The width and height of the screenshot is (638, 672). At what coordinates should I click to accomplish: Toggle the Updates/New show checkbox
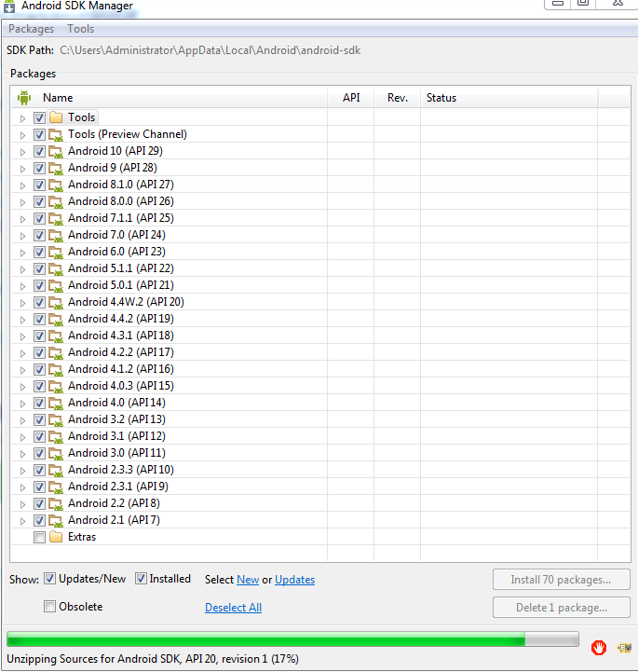[x=50, y=579]
